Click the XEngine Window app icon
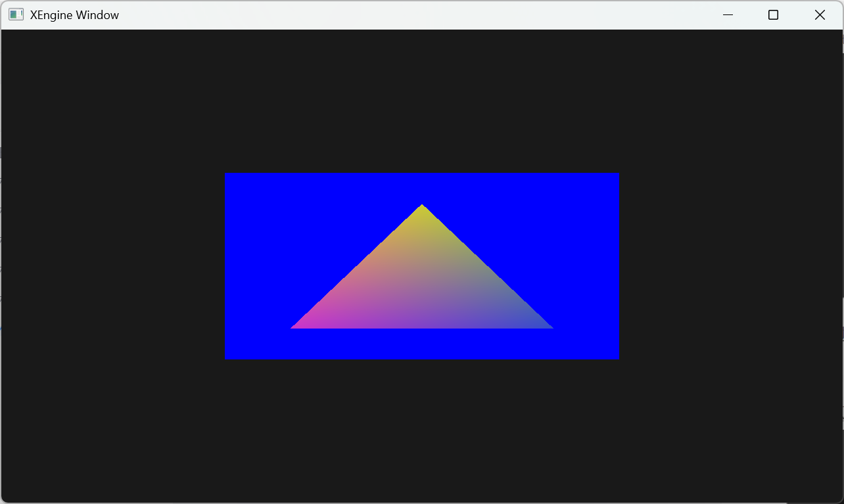Image resolution: width=844 pixels, height=504 pixels. click(x=16, y=14)
